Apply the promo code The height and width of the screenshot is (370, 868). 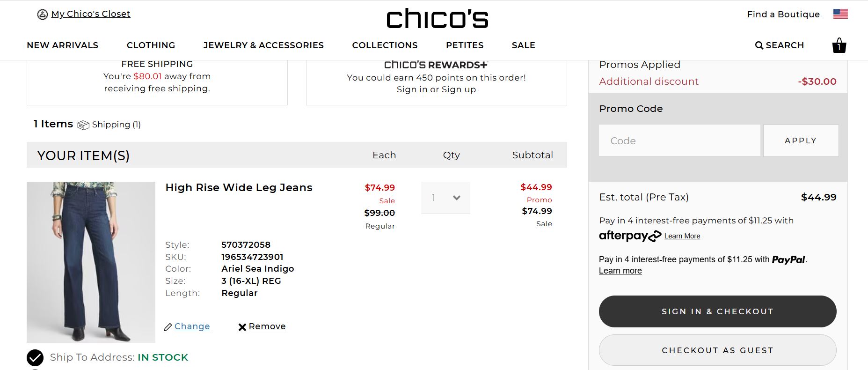coord(801,141)
